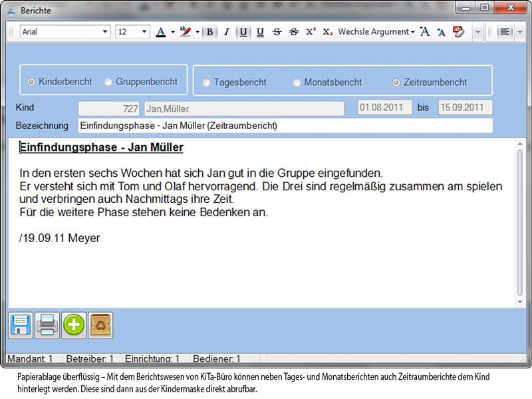Select the Gruppenbericht radio option
Viewport: 532px width, 399px height.
click(x=108, y=82)
